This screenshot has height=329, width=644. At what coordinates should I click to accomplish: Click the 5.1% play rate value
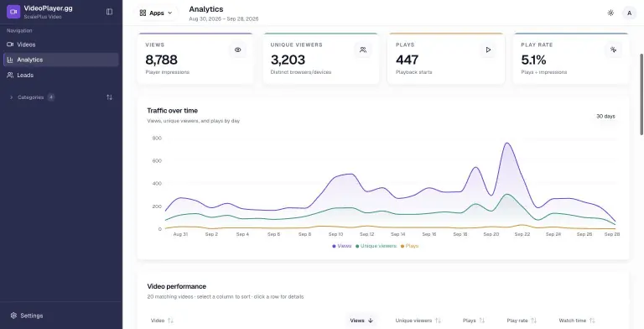(533, 60)
